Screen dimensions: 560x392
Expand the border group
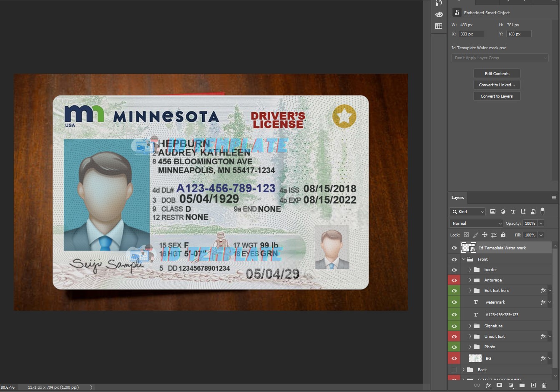click(470, 269)
